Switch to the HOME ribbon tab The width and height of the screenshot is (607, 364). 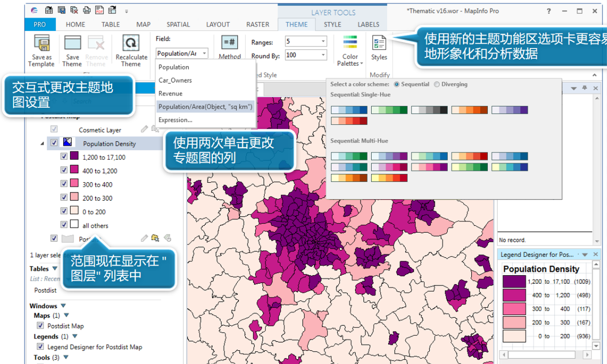[76, 24]
